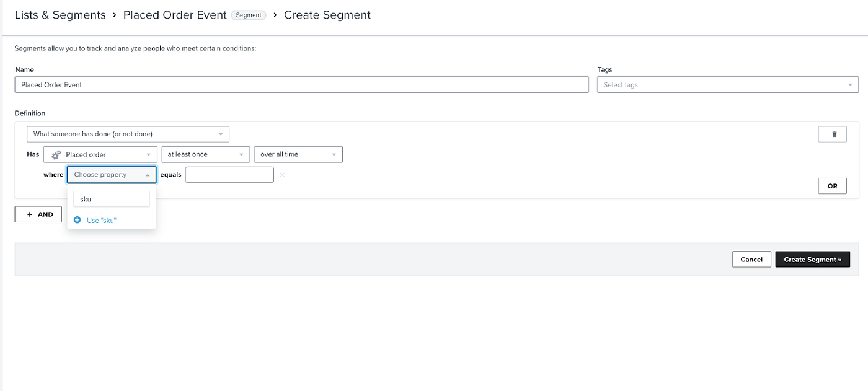This screenshot has width=868, height=391.
Task: Click the property search field containing sku
Action: tap(112, 199)
